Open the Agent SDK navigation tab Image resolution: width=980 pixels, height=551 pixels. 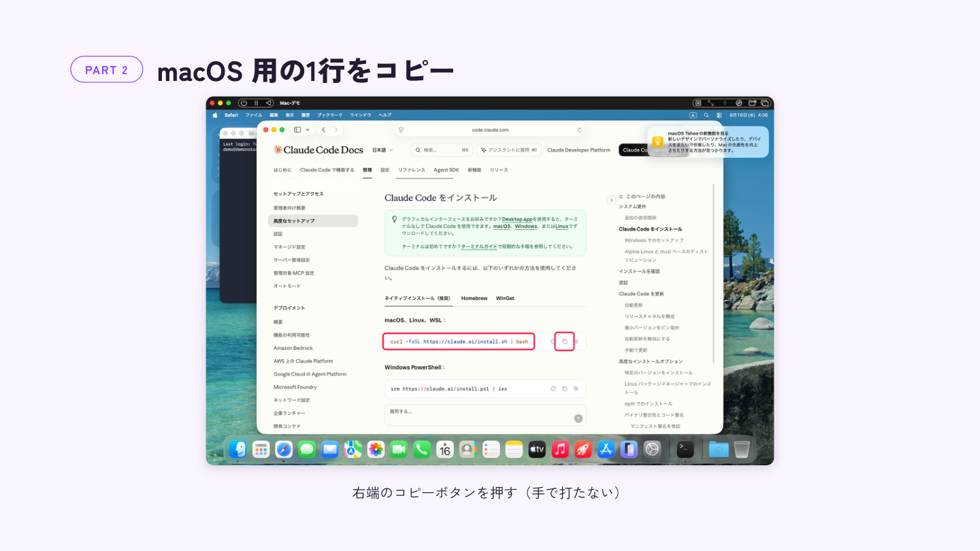(x=446, y=170)
